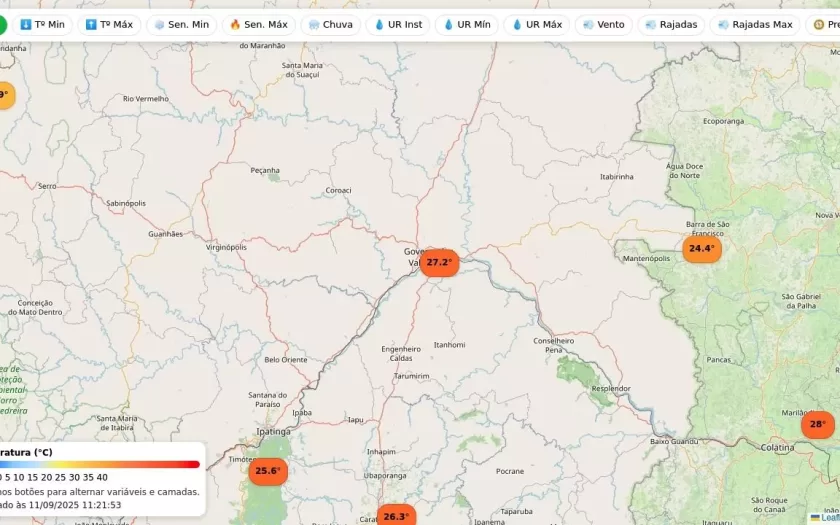The image size is (840, 525).
Task: Select the Tº Min temperature layer
Action: 42,24
